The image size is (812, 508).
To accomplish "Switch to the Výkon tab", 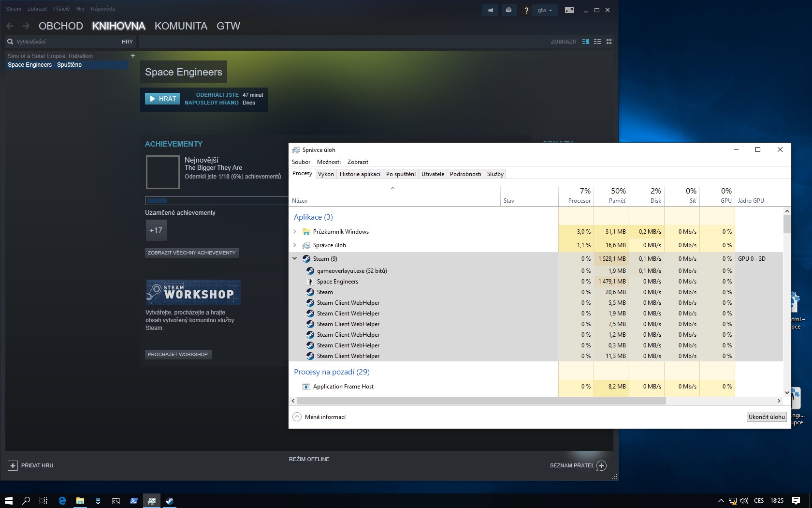I will 326,174.
